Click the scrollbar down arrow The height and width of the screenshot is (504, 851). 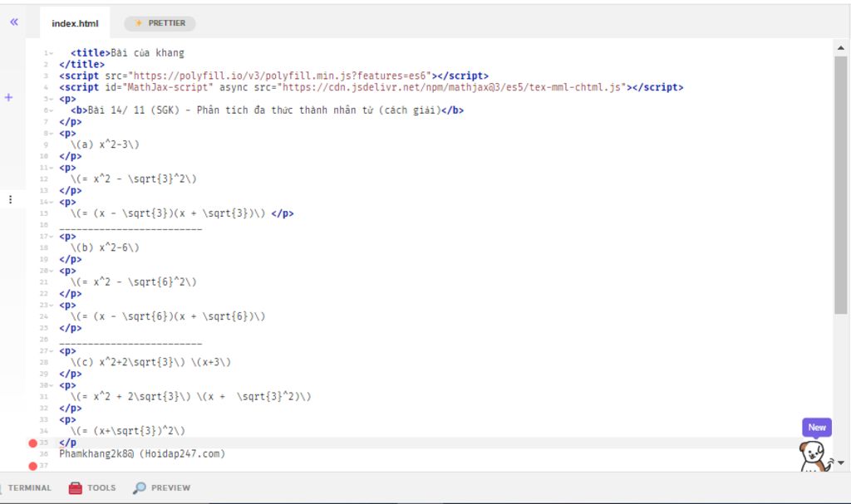(x=840, y=462)
